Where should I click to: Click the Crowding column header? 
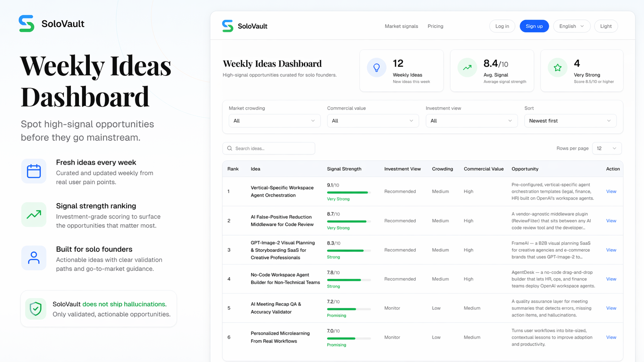[x=442, y=169]
